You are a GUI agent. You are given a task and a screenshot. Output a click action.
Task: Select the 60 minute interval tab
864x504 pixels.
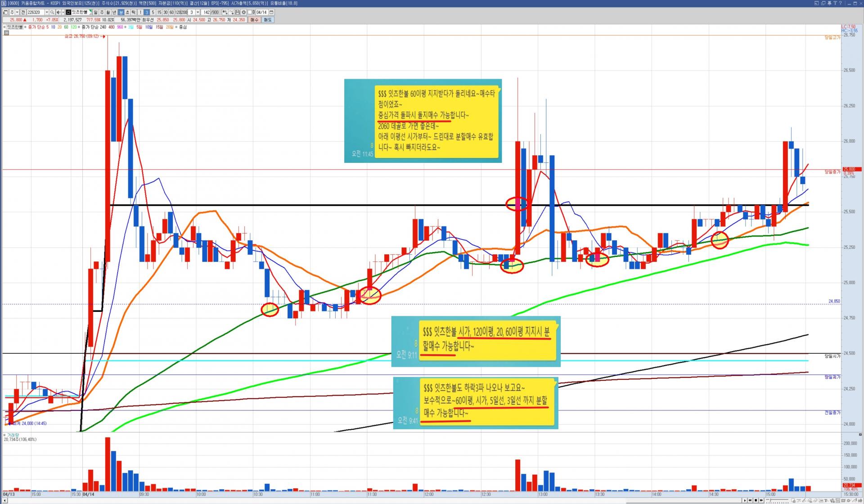pos(171,12)
